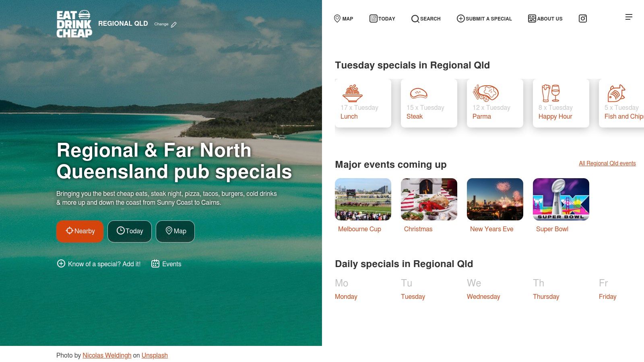This screenshot has width=644, height=362.
Task: Open Map in top navigation
Action: point(343,19)
